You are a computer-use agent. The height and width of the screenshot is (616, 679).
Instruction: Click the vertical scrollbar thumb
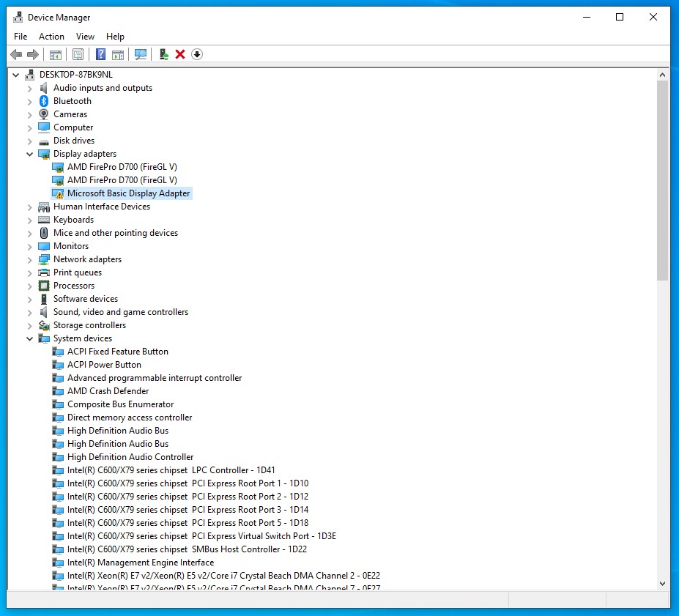pyautogui.click(x=662, y=180)
